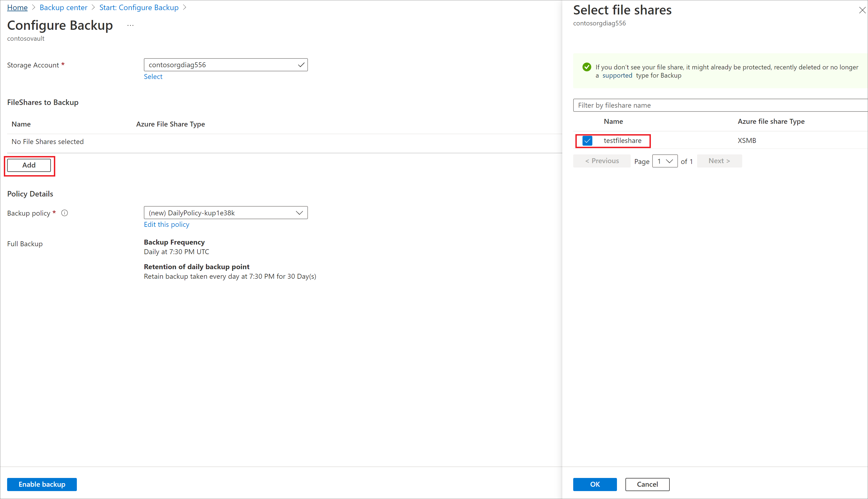
Task: Click Edit this policy link
Action: coord(166,224)
